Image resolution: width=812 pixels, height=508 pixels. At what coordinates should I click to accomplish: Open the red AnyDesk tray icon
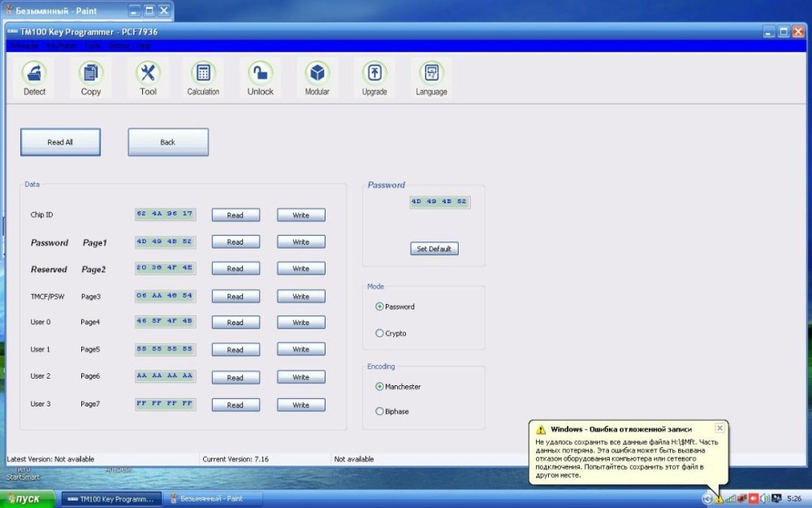pos(754,499)
